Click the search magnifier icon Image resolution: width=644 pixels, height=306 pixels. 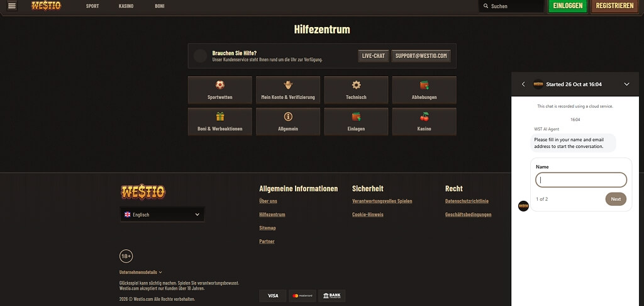tap(486, 6)
